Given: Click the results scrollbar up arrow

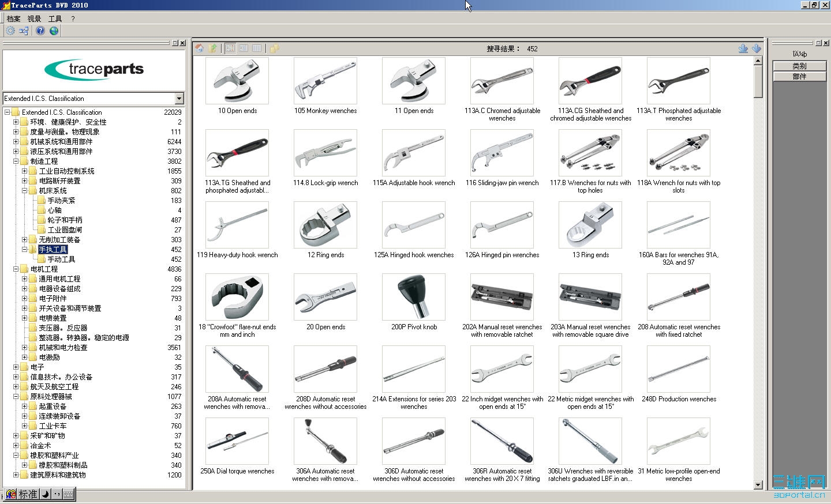Looking at the screenshot, I should tap(758, 61).
